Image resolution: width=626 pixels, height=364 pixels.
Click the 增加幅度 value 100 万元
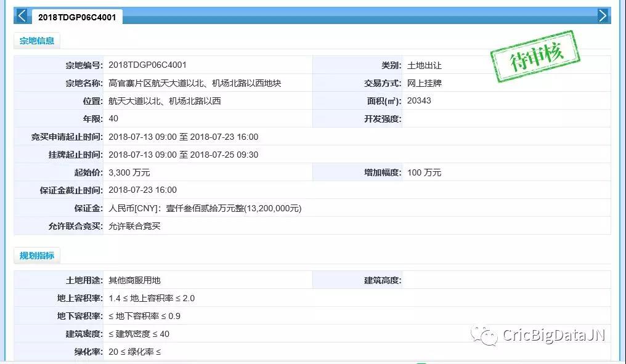point(424,172)
